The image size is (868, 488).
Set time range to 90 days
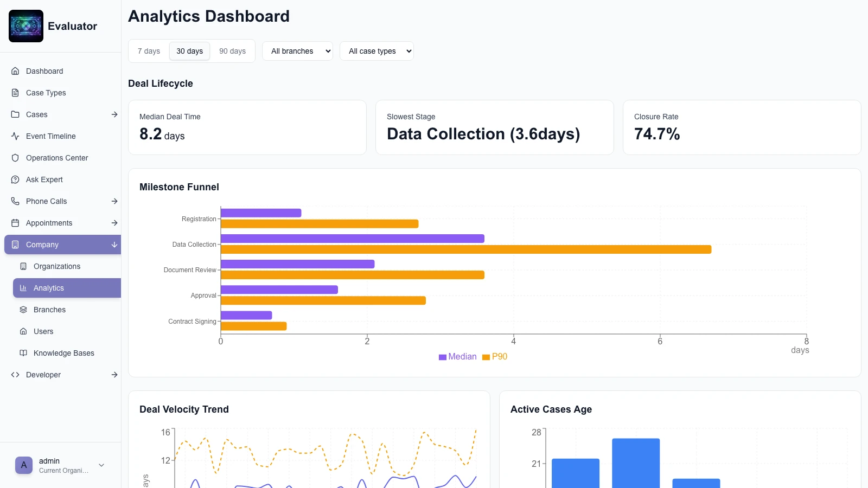pyautogui.click(x=232, y=51)
